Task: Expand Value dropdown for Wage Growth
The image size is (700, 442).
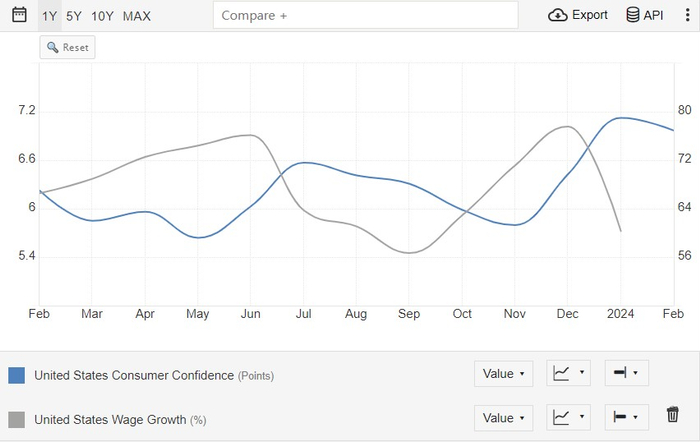Action: pyautogui.click(x=504, y=417)
